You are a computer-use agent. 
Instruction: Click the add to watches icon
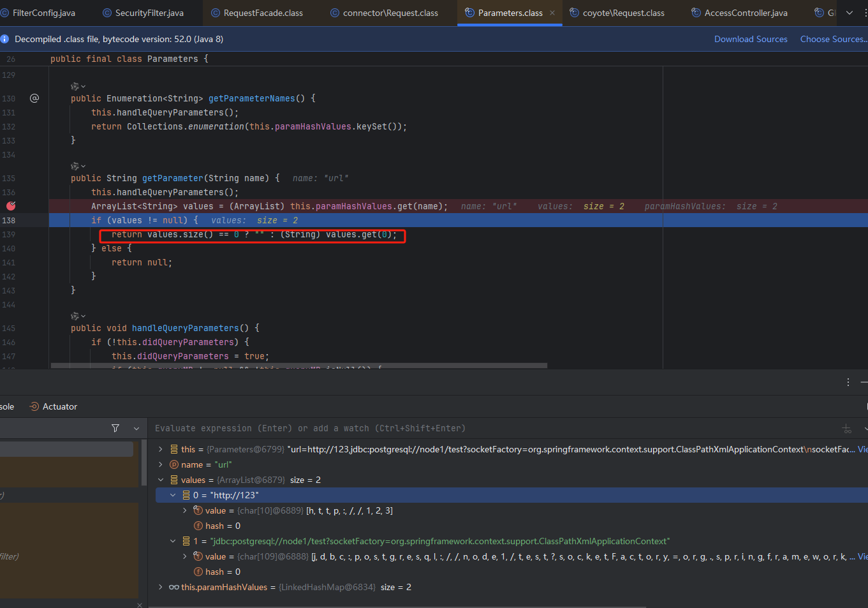[x=847, y=429]
